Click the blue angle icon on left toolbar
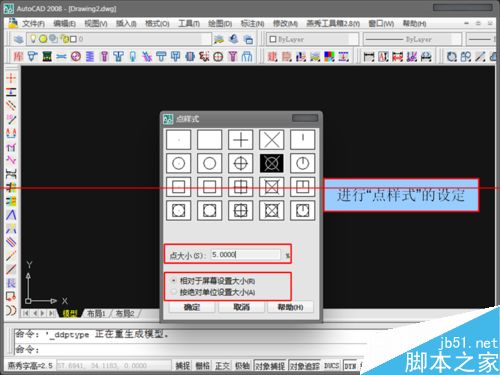Viewport: 500px width, 375px height. [x=11, y=215]
